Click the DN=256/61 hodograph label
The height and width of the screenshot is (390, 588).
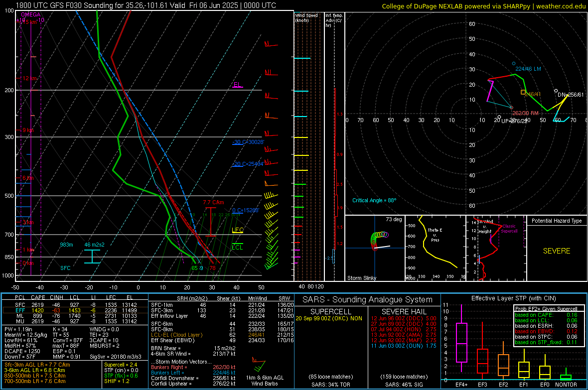(571, 95)
